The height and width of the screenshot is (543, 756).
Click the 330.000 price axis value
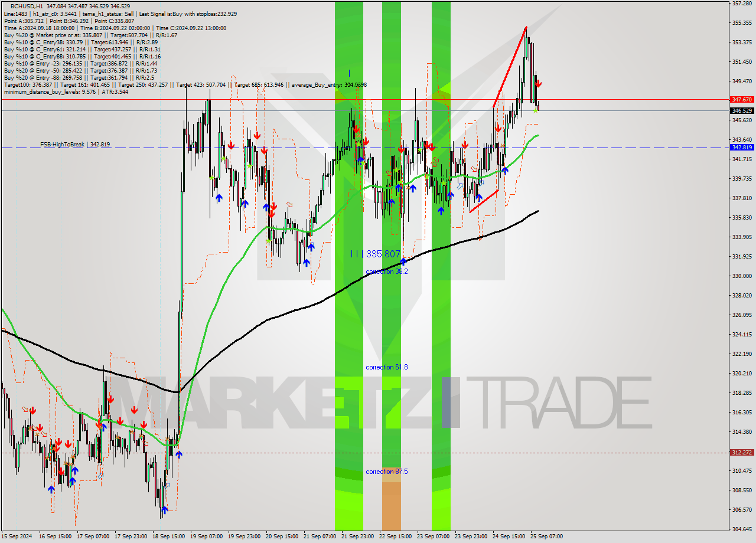(742, 276)
